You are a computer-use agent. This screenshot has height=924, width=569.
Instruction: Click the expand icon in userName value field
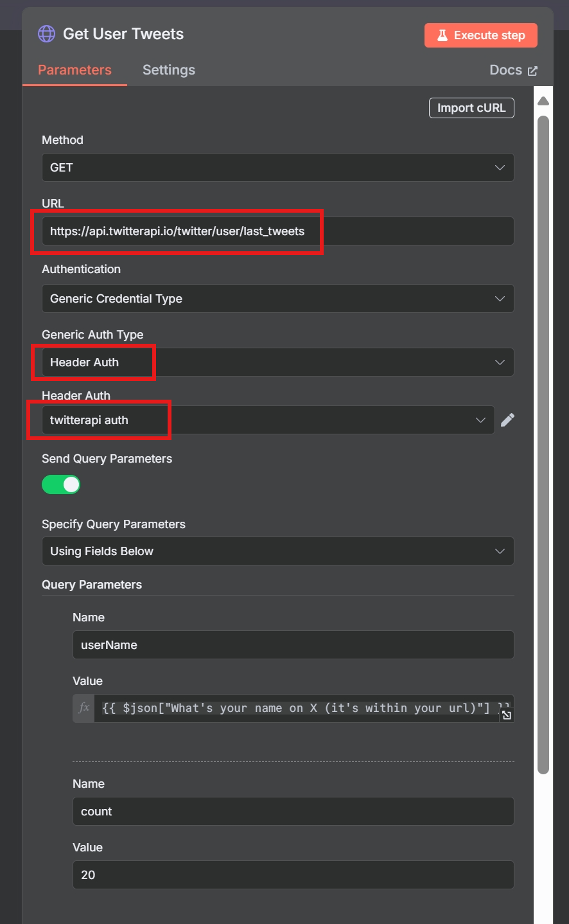507,715
